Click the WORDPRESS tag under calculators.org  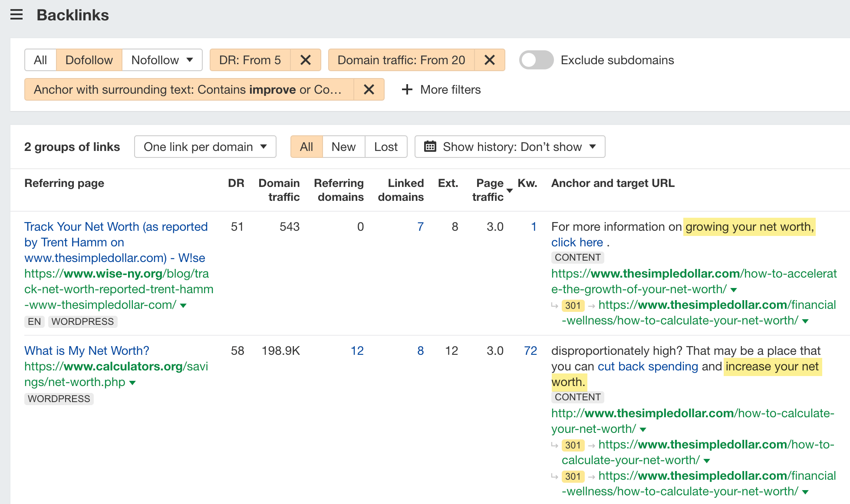59,399
